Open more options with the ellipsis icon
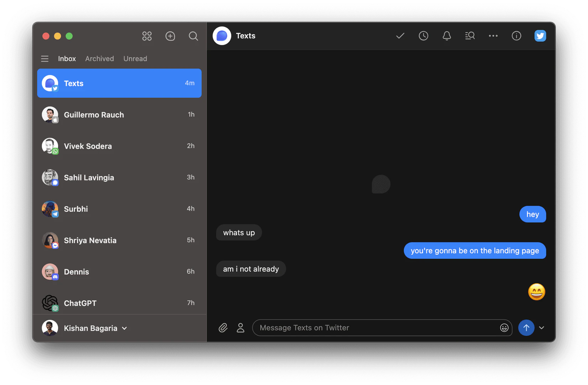This screenshot has width=588, height=385. [493, 36]
